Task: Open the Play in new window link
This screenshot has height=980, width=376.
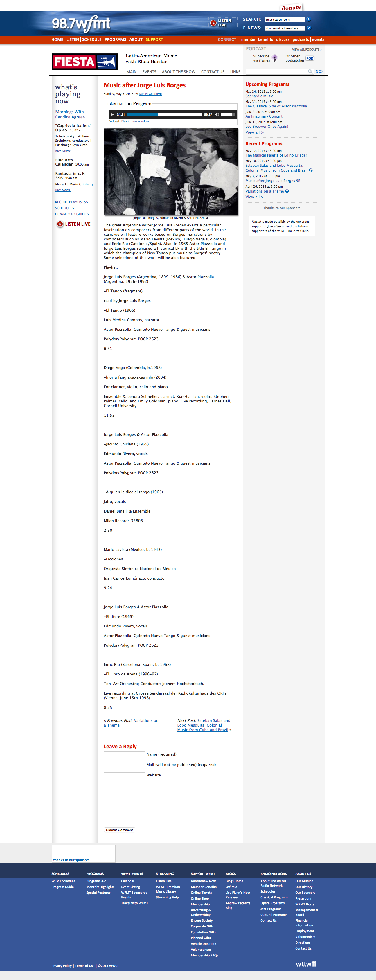Action: coord(135,121)
